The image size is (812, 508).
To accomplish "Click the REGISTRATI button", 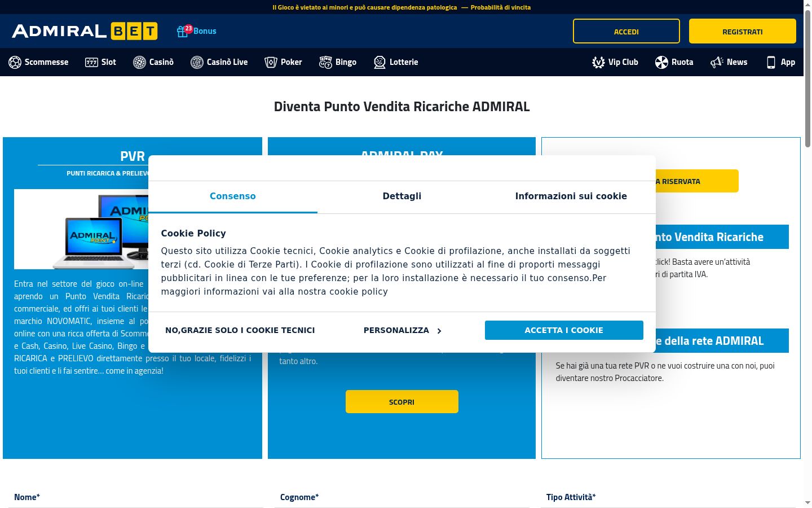I will pyautogui.click(x=743, y=31).
